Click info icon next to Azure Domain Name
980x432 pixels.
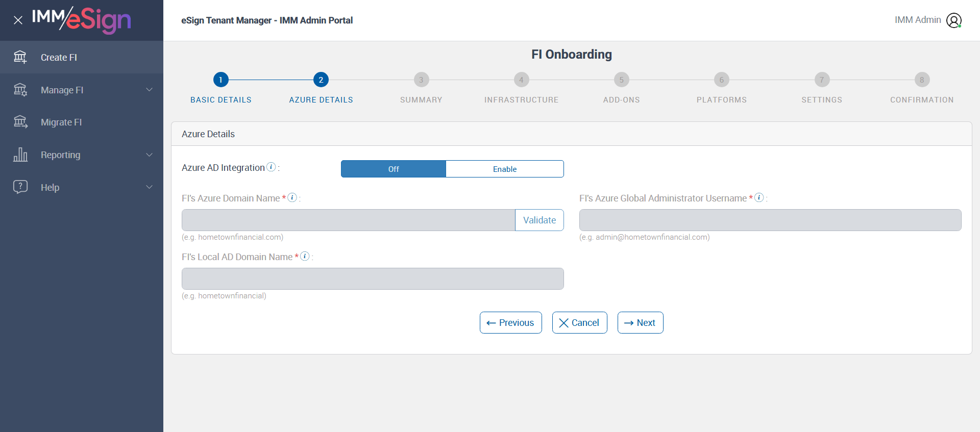(x=292, y=197)
